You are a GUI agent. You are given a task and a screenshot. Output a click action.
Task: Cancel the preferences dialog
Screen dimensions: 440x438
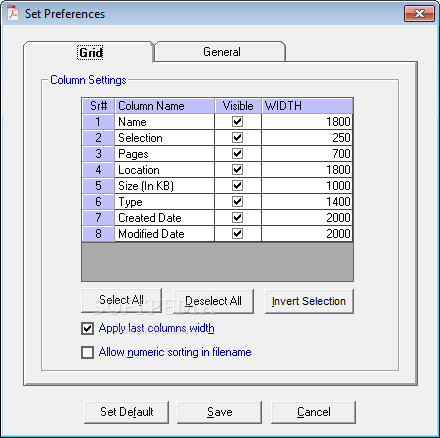point(313,412)
